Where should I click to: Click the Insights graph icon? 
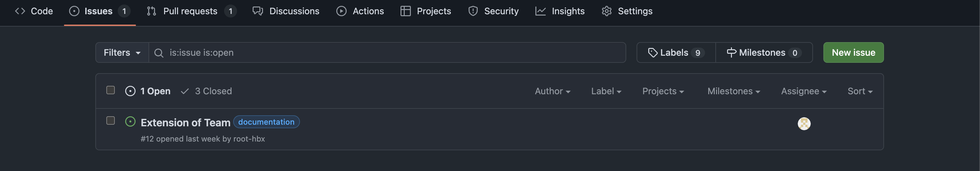(x=540, y=11)
